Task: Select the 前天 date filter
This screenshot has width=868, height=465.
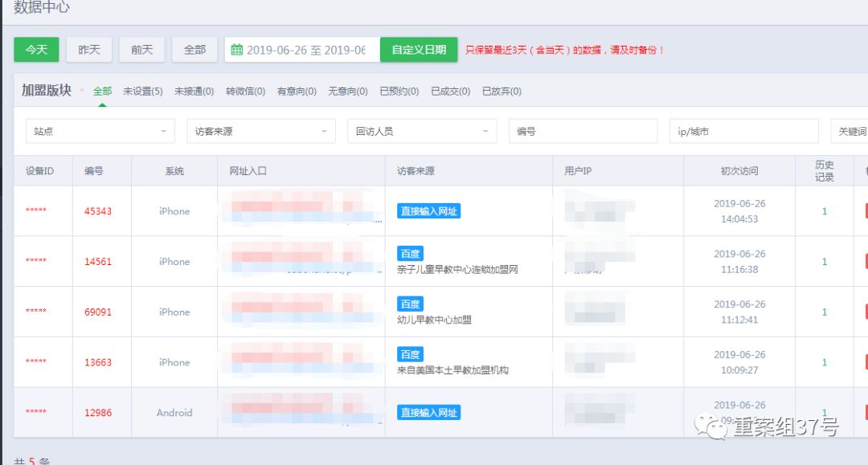Action: (x=142, y=50)
